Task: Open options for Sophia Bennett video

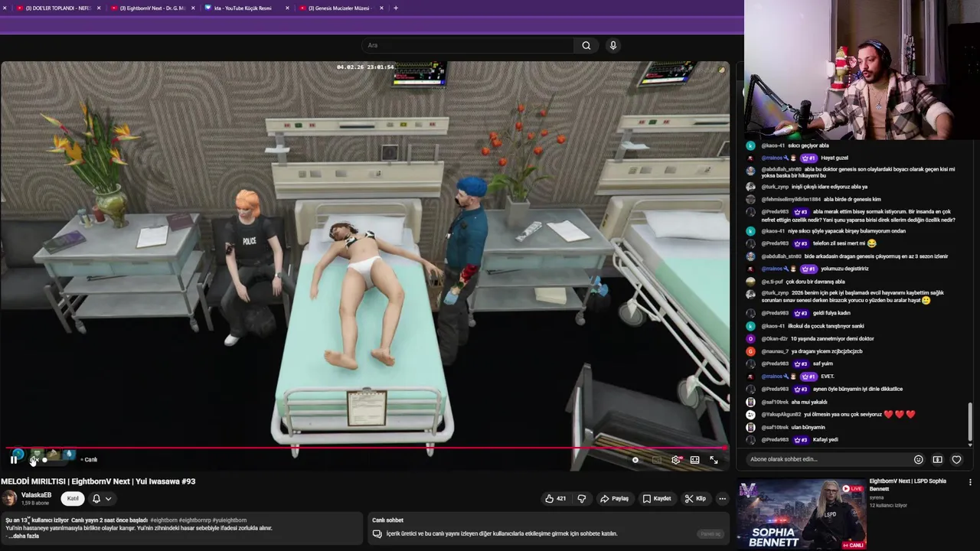Action: tap(970, 482)
